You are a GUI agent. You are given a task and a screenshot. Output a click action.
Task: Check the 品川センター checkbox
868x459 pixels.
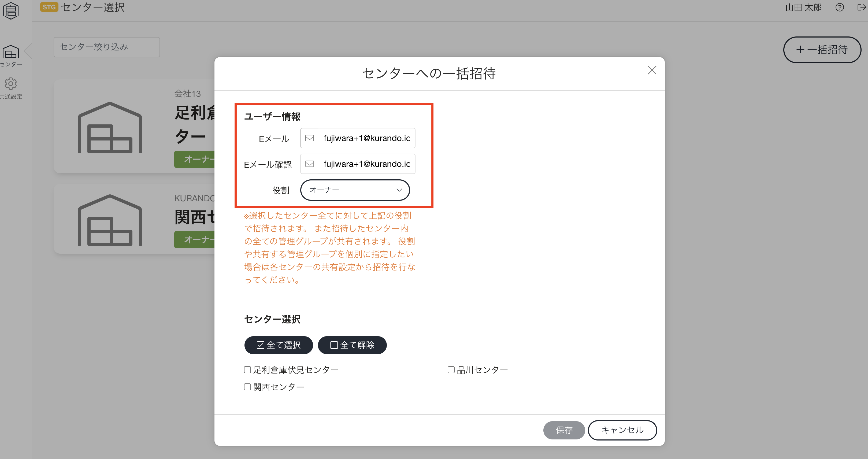point(451,370)
